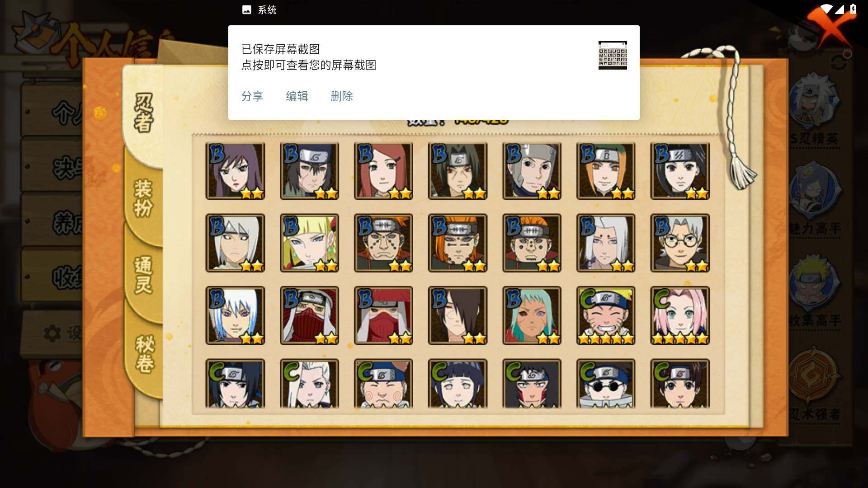Select the Shino portrait with dark sunglasses

[606, 384]
